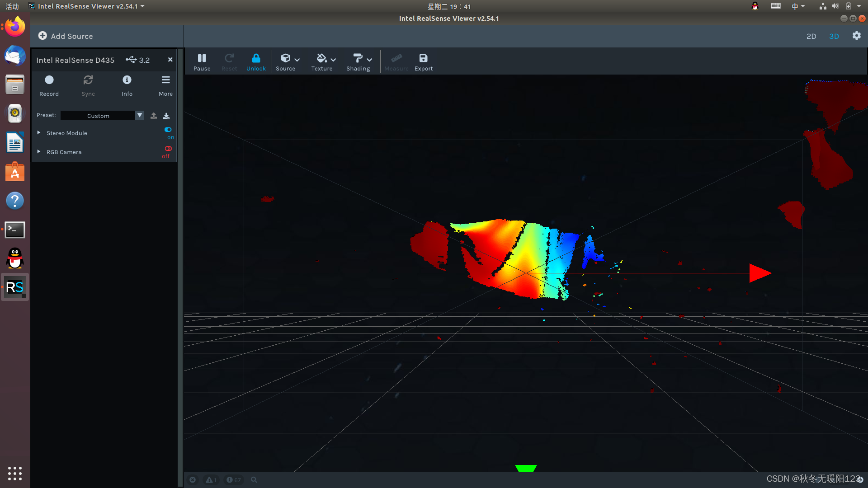Select the 3D view tab

click(834, 36)
